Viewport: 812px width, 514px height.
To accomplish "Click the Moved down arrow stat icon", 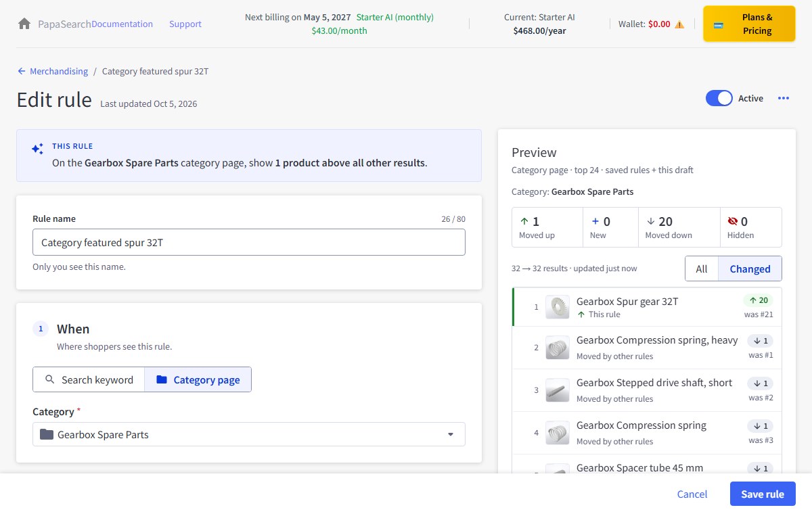I will 650,221.
